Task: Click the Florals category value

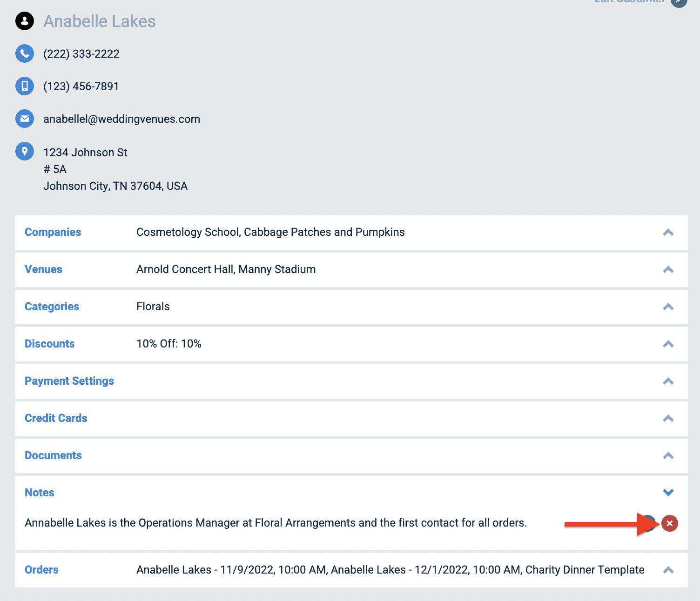Action: [x=153, y=307]
